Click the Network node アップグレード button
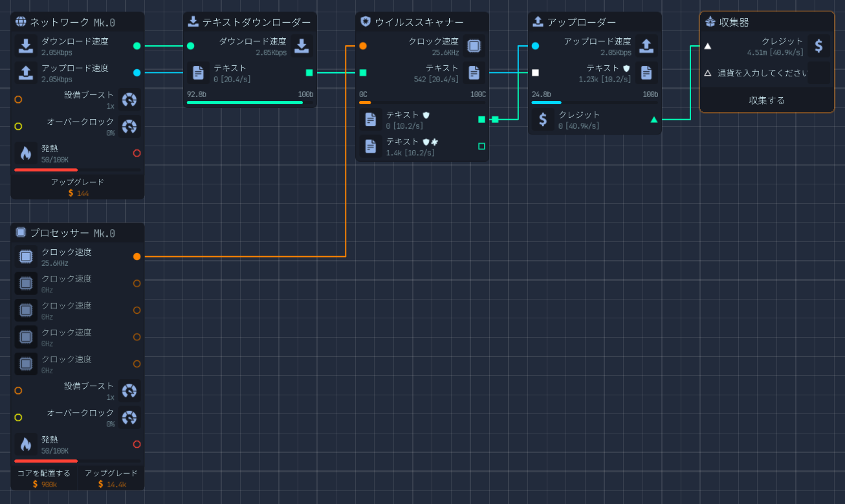This screenshot has height=504, width=845. [x=78, y=187]
